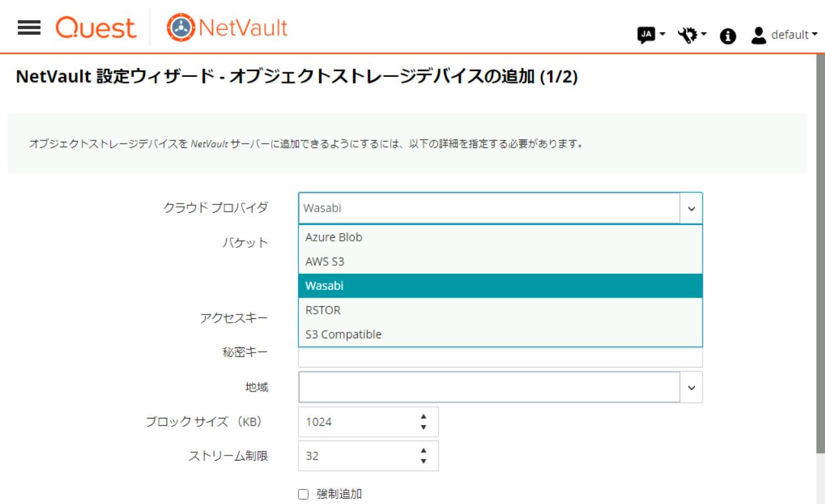Decrease stream limit with down arrow
The height and width of the screenshot is (504, 825).
[x=424, y=461]
